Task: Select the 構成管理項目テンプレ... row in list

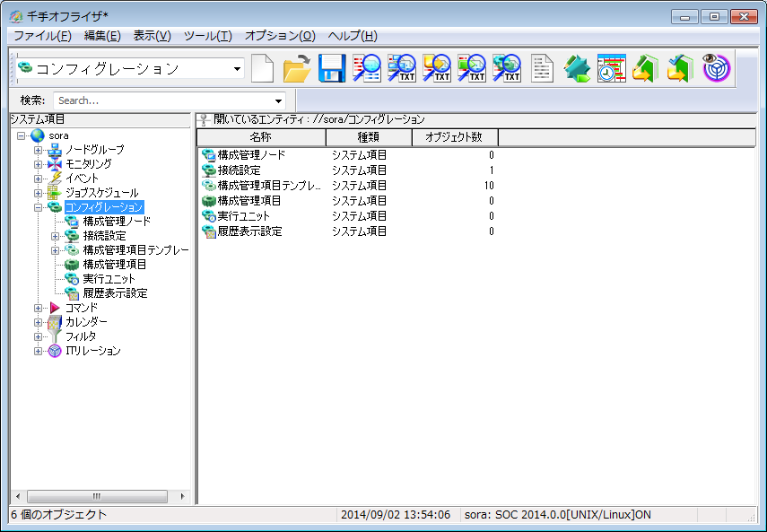Action: click(x=348, y=186)
